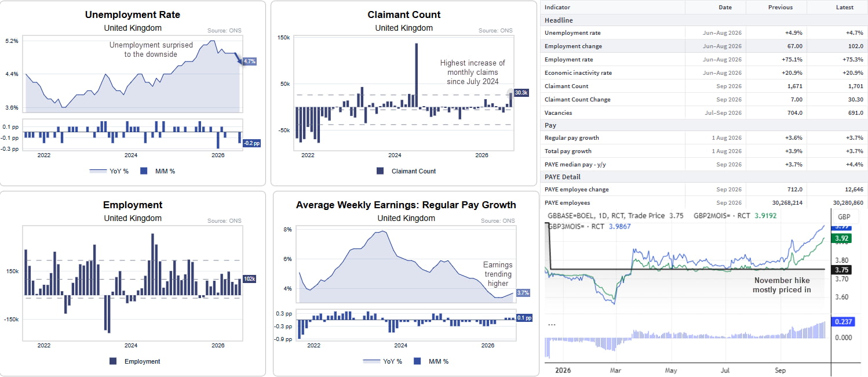This screenshot has height=377, width=868.
Task: Select the Claimant Count legend square
Action: click(380, 171)
